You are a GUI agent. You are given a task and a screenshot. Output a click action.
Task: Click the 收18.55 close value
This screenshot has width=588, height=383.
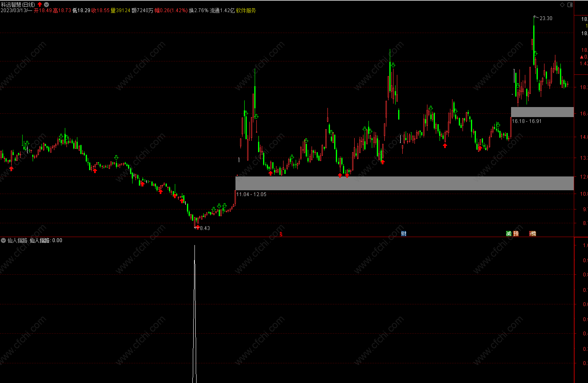[x=101, y=10]
